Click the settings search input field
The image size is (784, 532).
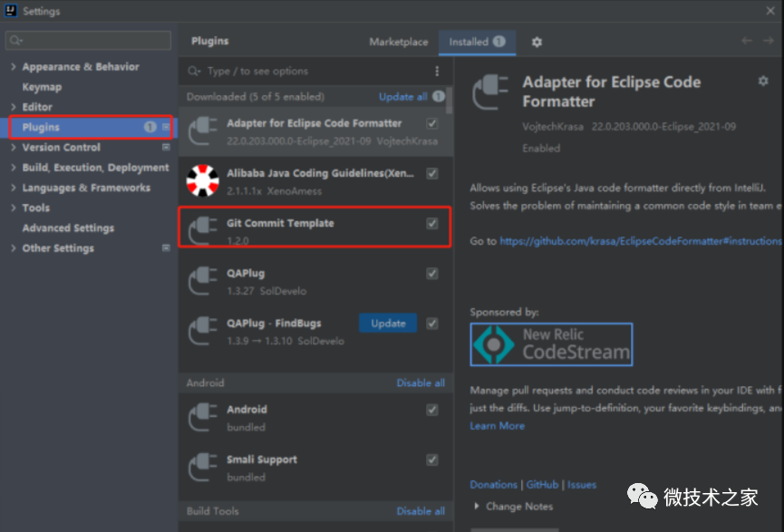pyautogui.click(x=88, y=41)
